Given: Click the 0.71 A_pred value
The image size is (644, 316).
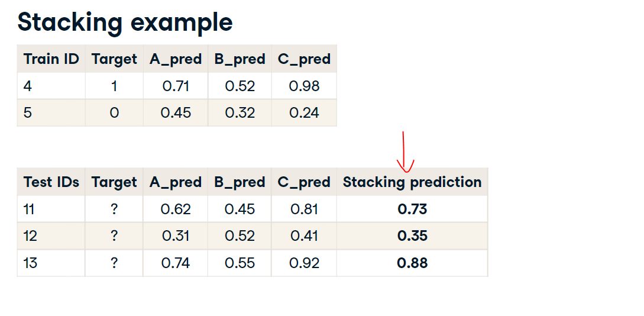Looking at the screenshot, I should click(x=176, y=86).
